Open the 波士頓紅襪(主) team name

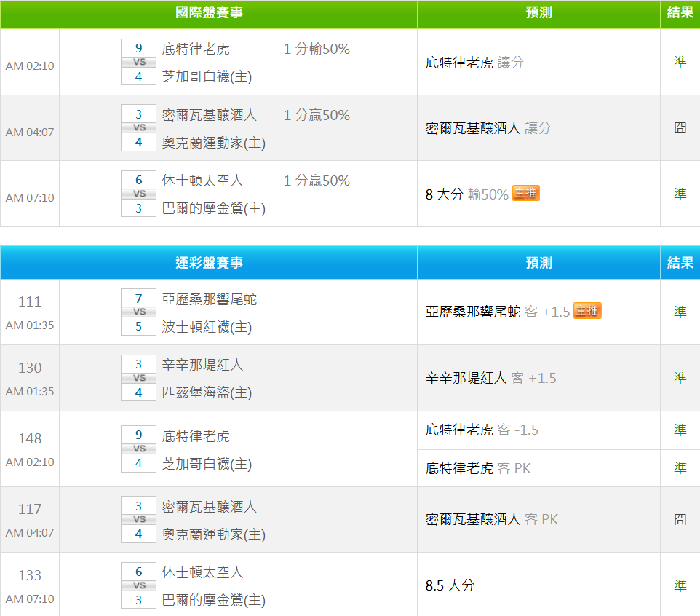pos(207,327)
